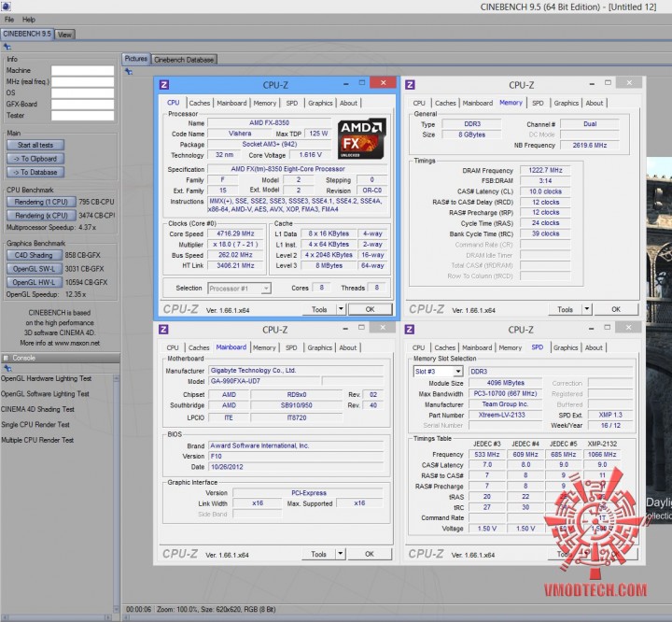Expand Tools dropdown arrow in CPU window
672x622 pixels.
[342, 309]
